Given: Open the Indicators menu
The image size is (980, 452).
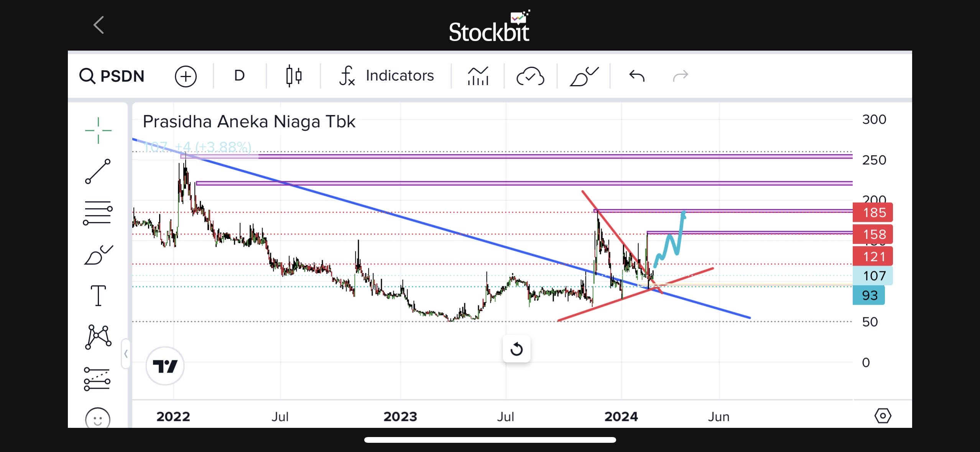Looking at the screenshot, I should (x=386, y=76).
